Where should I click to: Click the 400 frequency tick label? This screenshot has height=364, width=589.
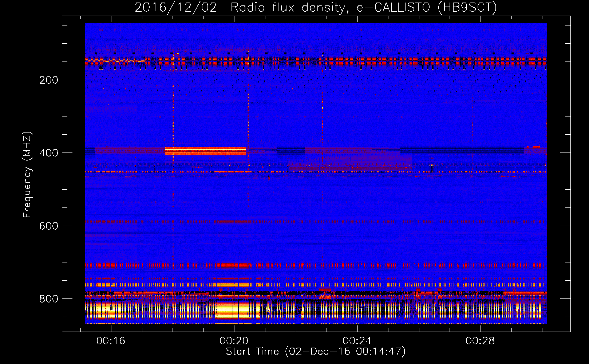[49, 153]
